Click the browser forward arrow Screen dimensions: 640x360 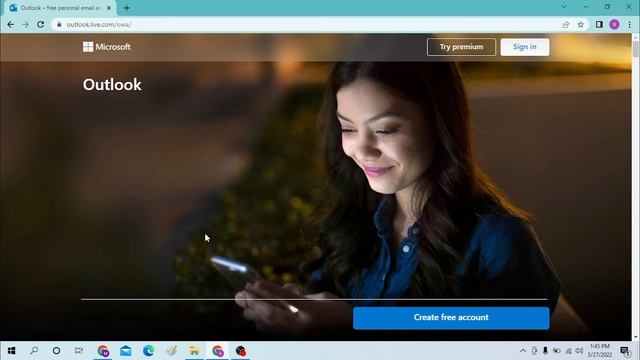pos(25,24)
